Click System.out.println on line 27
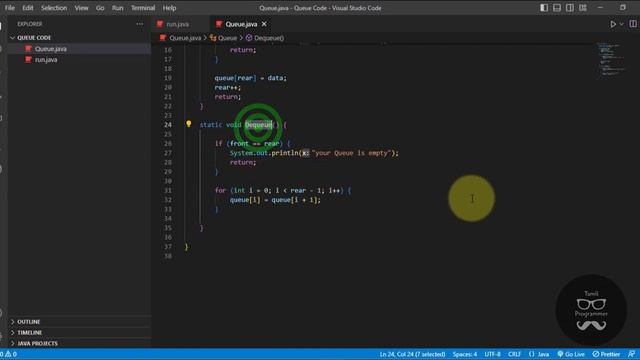 tap(264, 153)
